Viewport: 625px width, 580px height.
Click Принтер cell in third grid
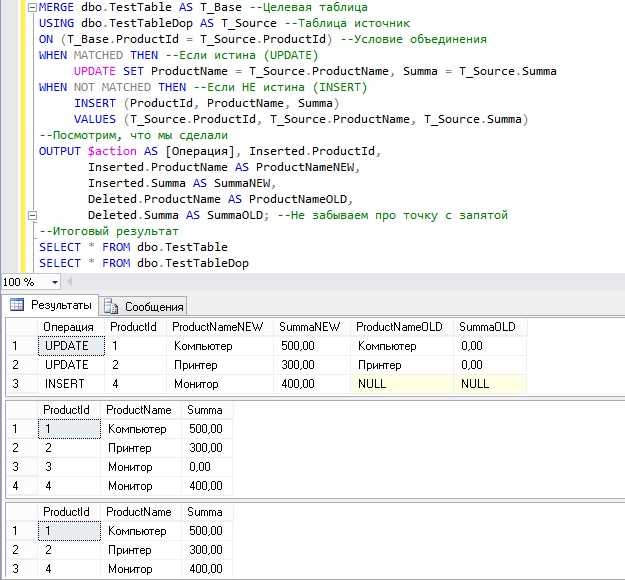[142, 550]
